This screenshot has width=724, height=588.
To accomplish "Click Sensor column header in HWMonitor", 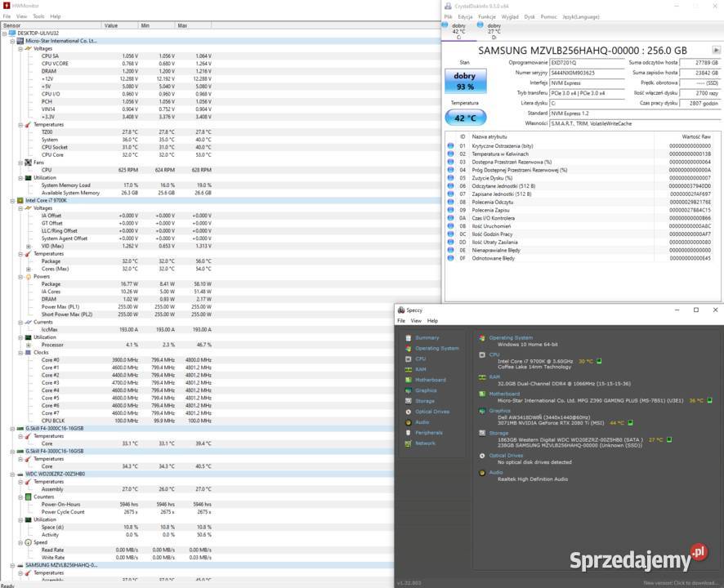I will click(x=51, y=25).
